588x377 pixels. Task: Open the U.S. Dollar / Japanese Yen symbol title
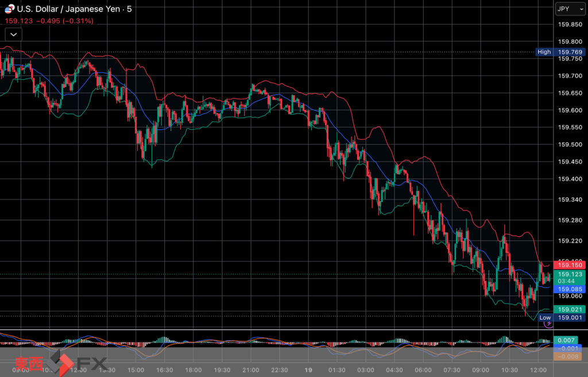pos(75,9)
